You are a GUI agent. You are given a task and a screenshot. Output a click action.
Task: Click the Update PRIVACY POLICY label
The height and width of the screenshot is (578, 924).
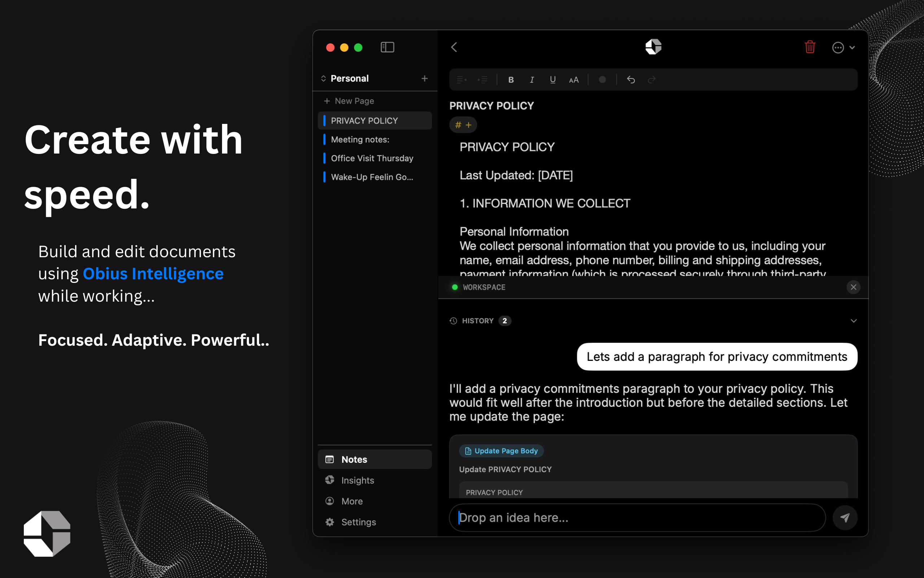[505, 469]
